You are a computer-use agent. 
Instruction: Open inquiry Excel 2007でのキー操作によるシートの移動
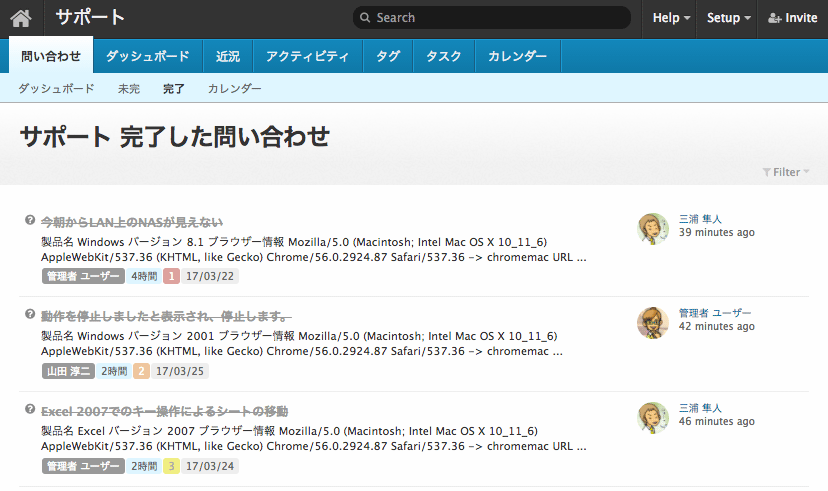pyautogui.click(x=165, y=411)
